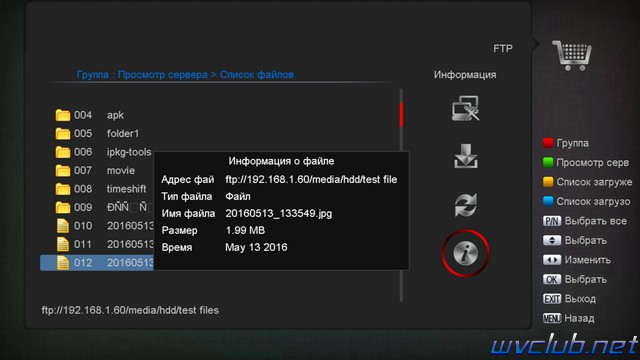Click the size value 1.99 MB
Screen dimensions: 640x360
coord(245,231)
